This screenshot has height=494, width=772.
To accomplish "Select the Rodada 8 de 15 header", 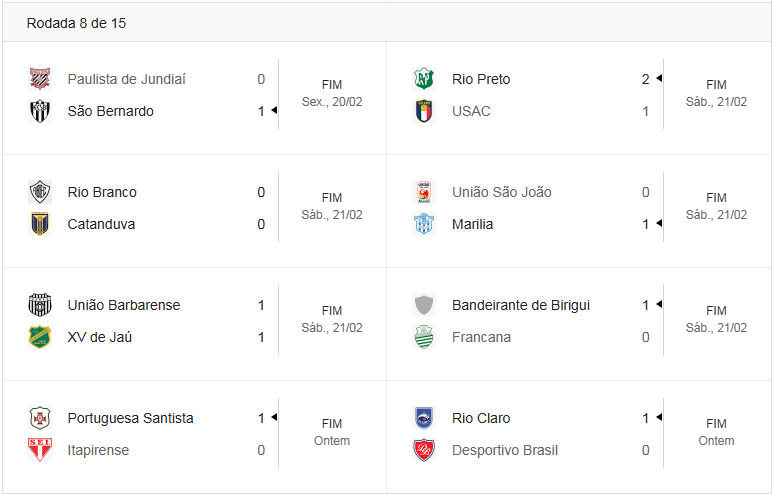I will tap(76, 23).
